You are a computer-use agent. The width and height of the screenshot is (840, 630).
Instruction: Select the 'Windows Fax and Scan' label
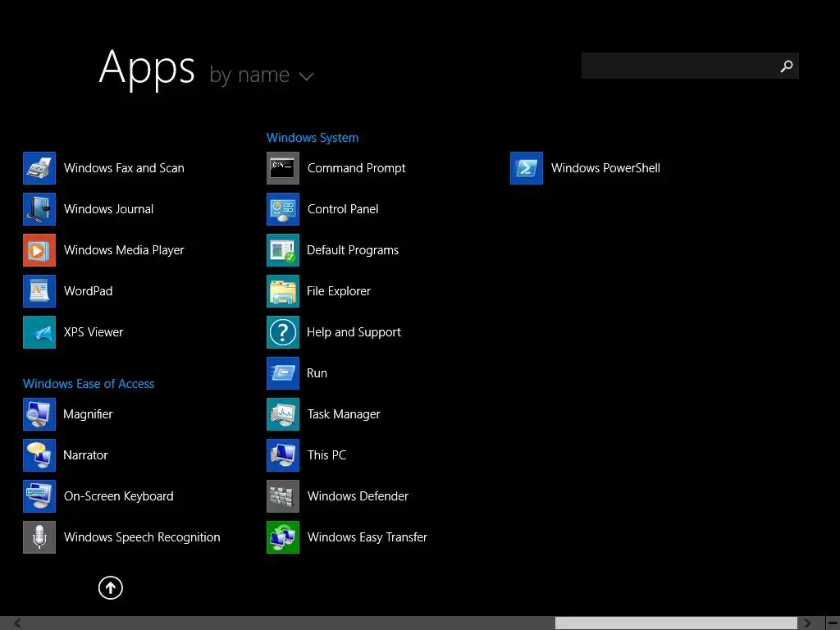tap(124, 168)
